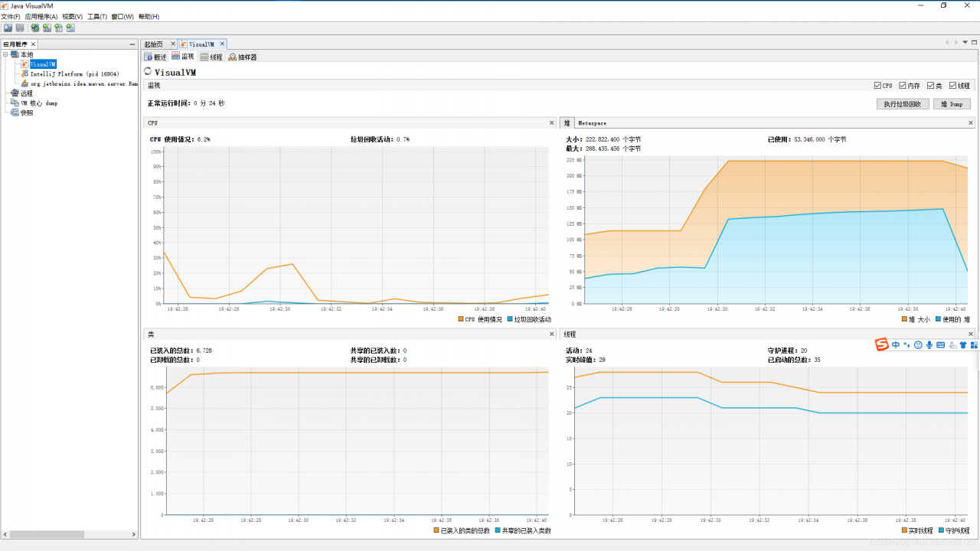This screenshot has height=551, width=980.
Task: Switch to the Metaspace tab
Action: [592, 122]
